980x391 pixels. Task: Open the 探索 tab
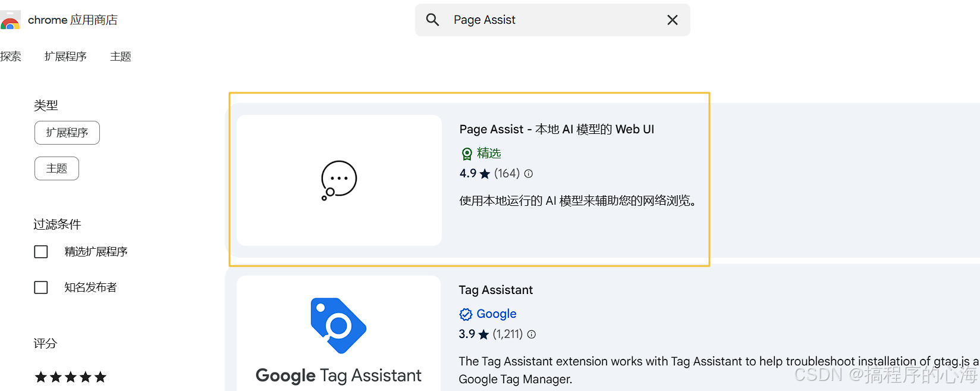coord(11,57)
